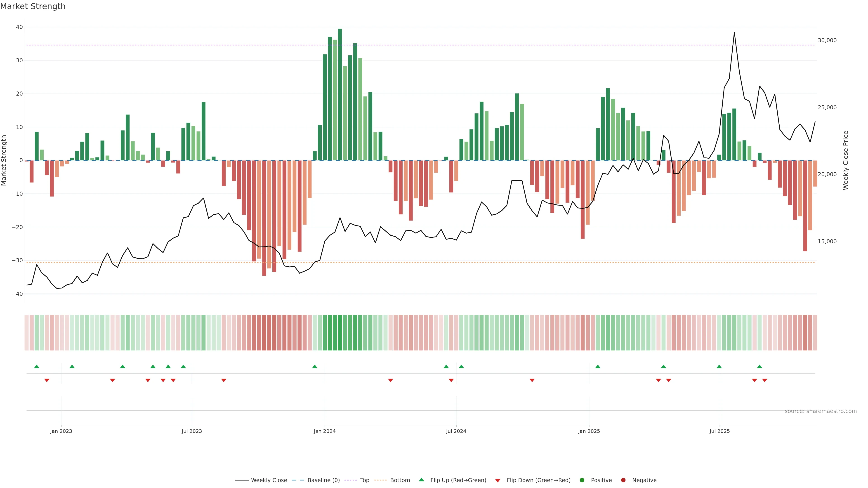Click the first flip-up triangle marker
This screenshot has height=488, width=868.
(37, 366)
